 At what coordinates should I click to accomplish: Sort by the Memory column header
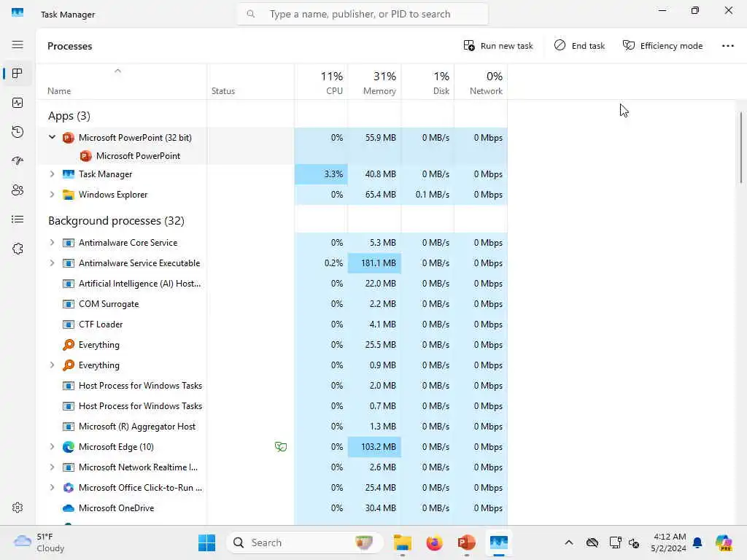tap(374, 82)
